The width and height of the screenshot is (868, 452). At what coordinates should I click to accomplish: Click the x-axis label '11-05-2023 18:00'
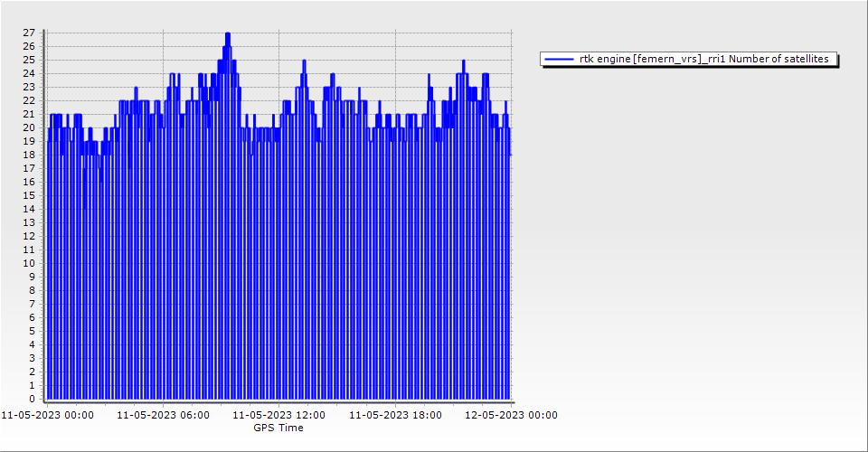coord(396,415)
